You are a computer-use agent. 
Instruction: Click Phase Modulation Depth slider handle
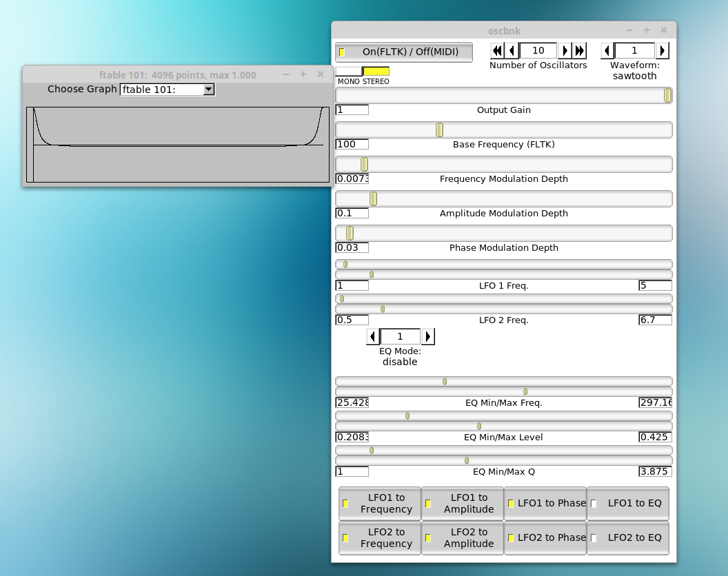(x=350, y=233)
